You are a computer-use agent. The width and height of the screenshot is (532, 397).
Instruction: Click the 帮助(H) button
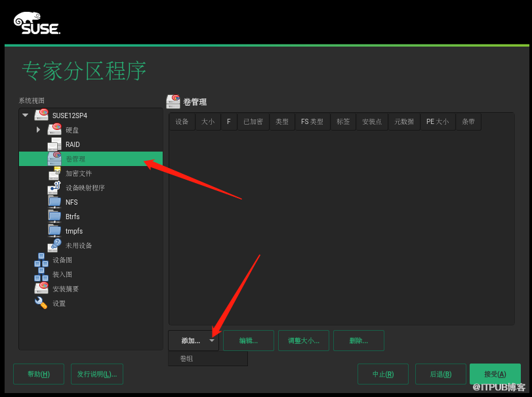[39, 374]
